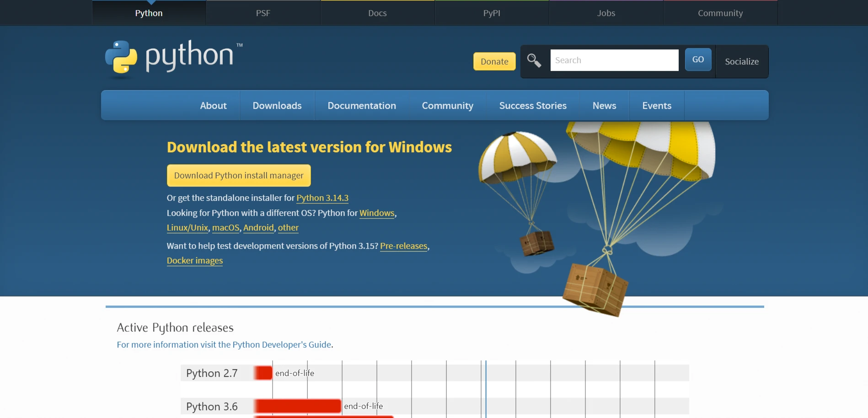
Task: Click the red Python 3.6 release bar
Action: pos(298,406)
